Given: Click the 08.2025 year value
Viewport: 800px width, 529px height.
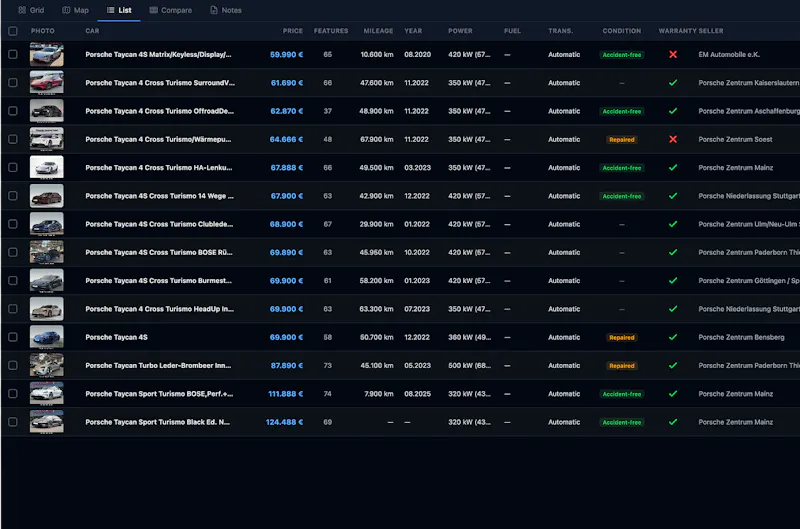Looking at the screenshot, I should (417, 394).
